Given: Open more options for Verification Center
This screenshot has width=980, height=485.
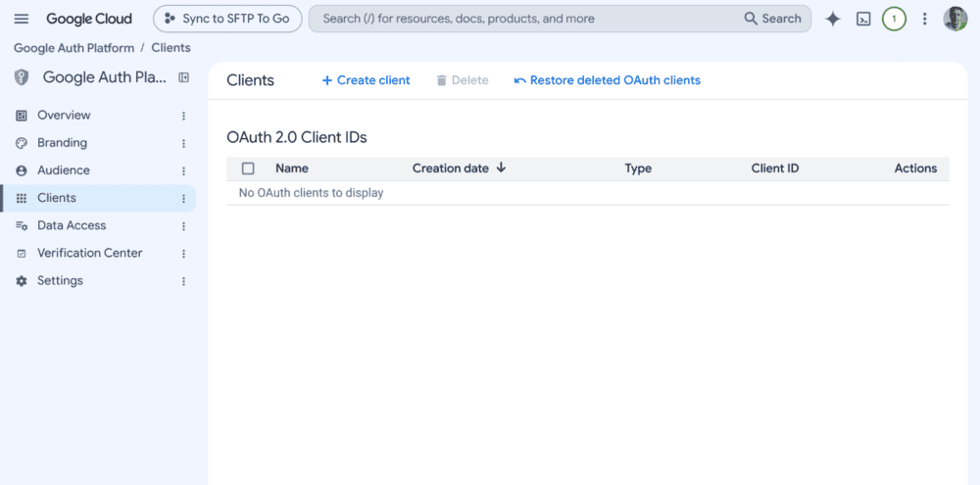Looking at the screenshot, I should (x=184, y=253).
